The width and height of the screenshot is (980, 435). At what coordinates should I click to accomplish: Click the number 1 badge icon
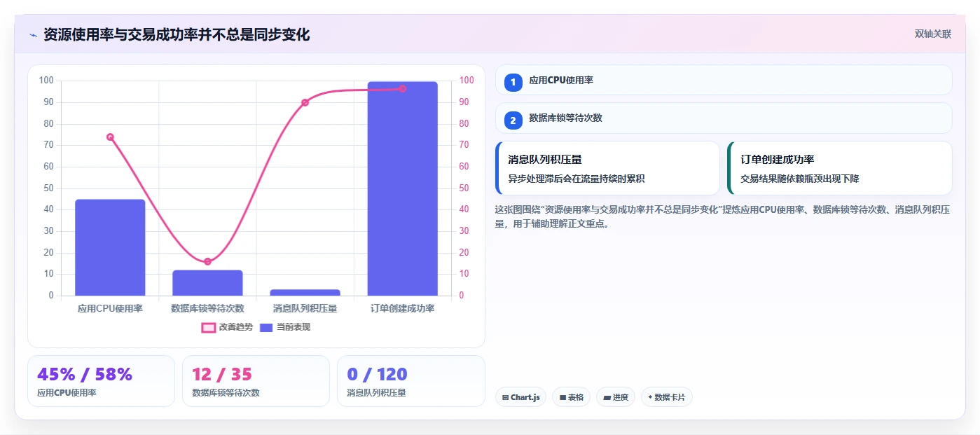point(513,82)
